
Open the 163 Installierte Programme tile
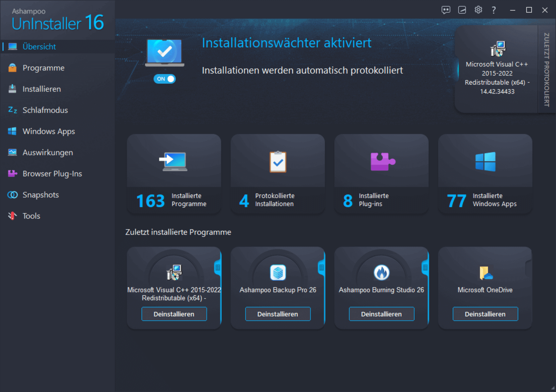(x=174, y=174)
